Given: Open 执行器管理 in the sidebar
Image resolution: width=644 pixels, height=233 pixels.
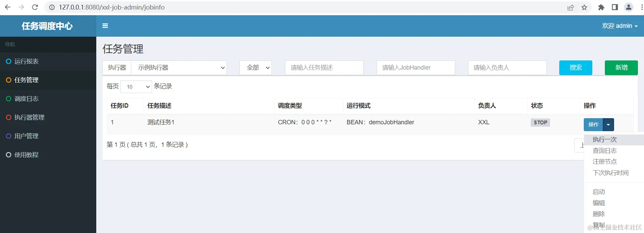Looking at the screenshot, I should pos(48,118).
